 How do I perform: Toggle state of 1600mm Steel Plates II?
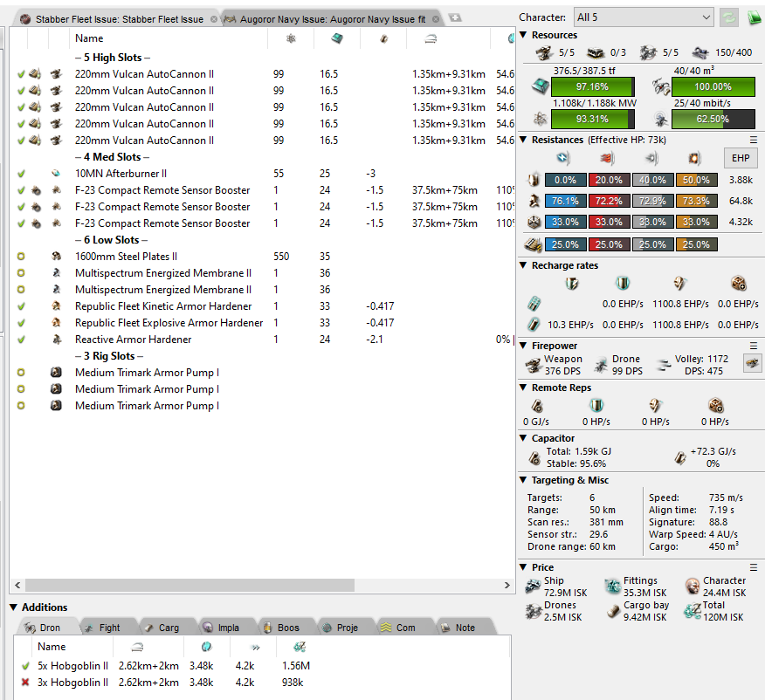pos(21,257)
